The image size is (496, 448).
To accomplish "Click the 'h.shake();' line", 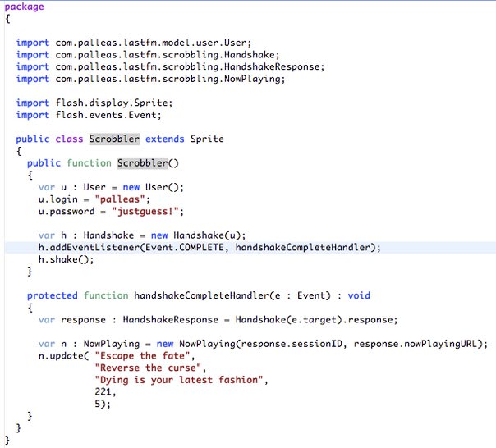I will [67, 259].
